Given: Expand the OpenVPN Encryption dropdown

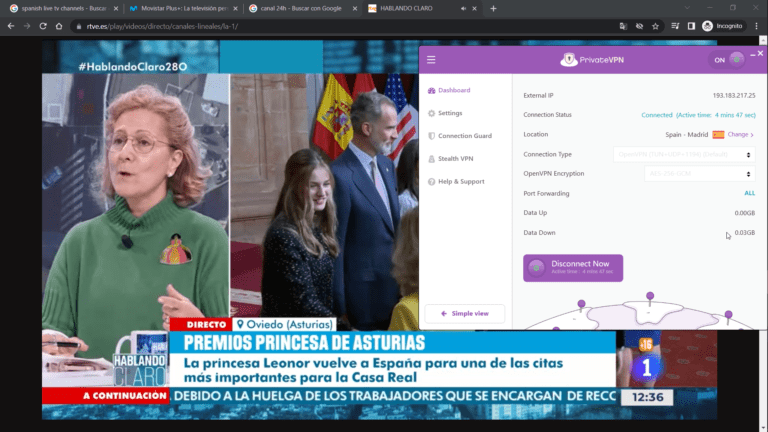Looking at the screenshot, I should (684, 174).
